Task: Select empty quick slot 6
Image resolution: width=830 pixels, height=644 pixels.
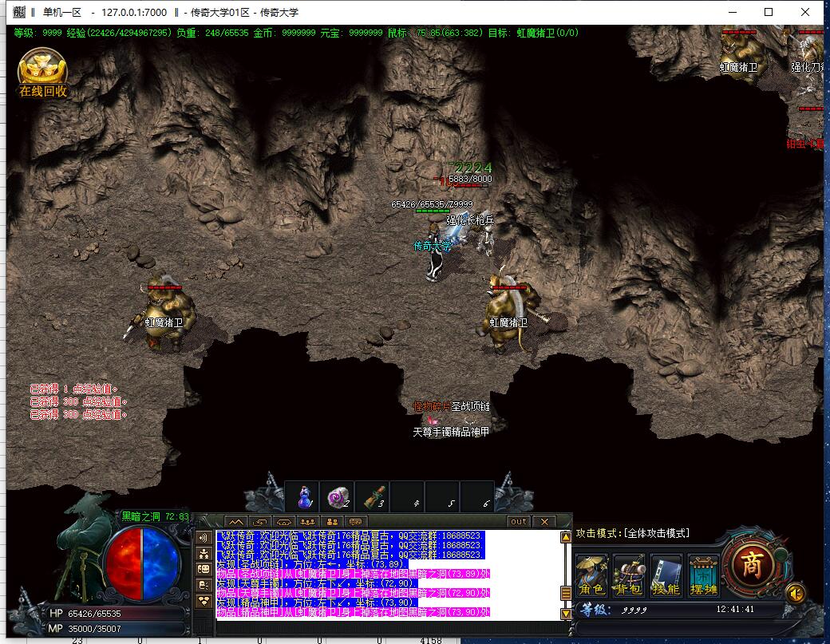Action: (x=477, y=497)
